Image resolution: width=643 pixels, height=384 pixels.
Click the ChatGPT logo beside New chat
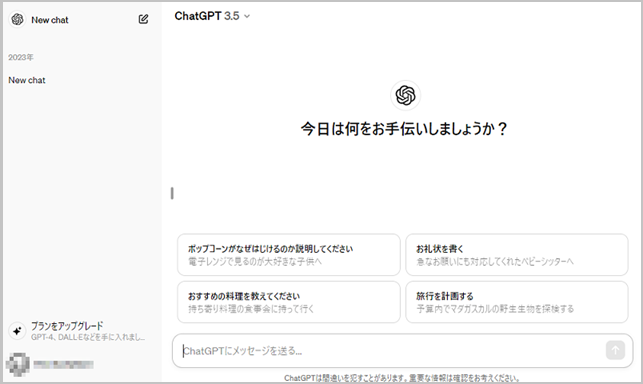click(17, 19)
